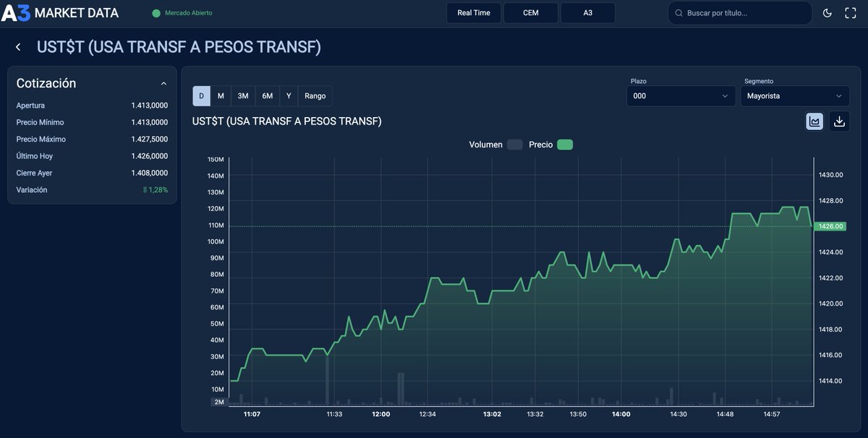Click the Precio green color swatch
Viewport: 868px width, 438px height.
coord(565,145)
